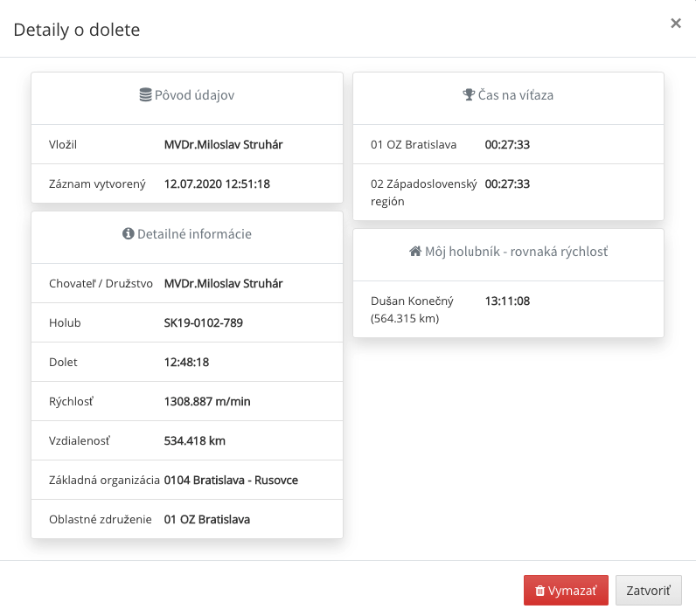Click the Dolet label
This screenshot has width=696, height=616.
(x=63, y=363)
